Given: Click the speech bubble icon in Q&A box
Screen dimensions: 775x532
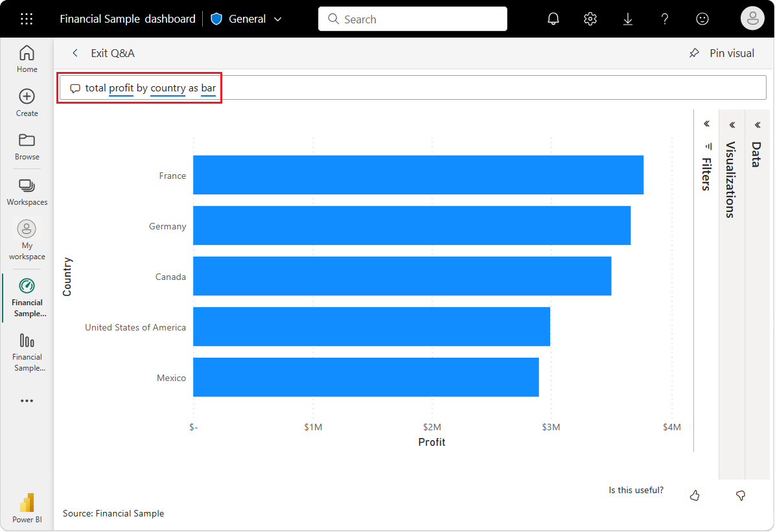Looking at the screenshot, I should [75, 89].
